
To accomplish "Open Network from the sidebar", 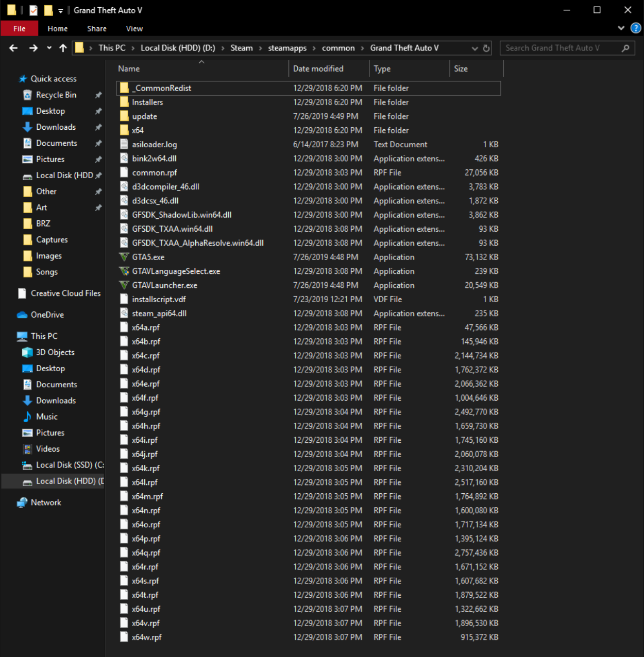I will click(46, 503).
